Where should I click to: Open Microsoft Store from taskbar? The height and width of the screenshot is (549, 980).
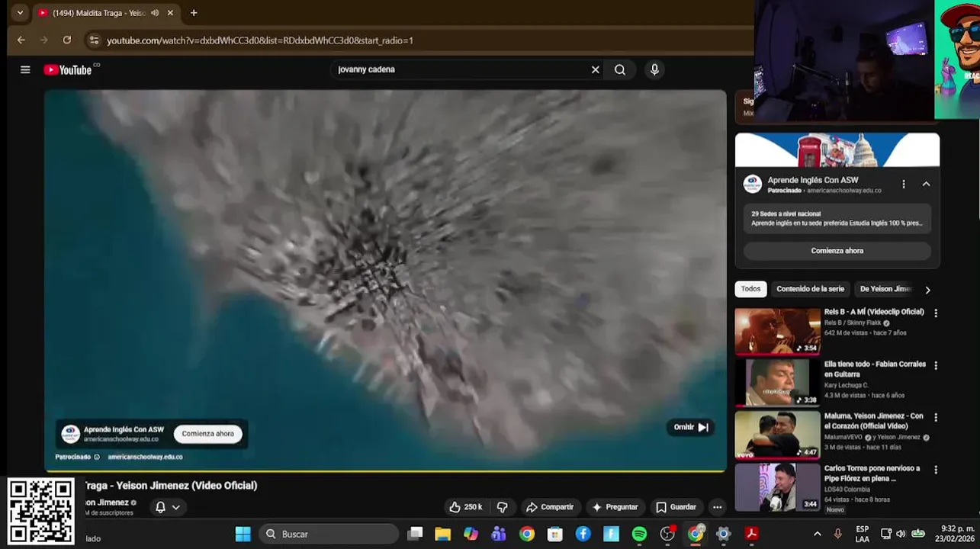pos(555,534)
